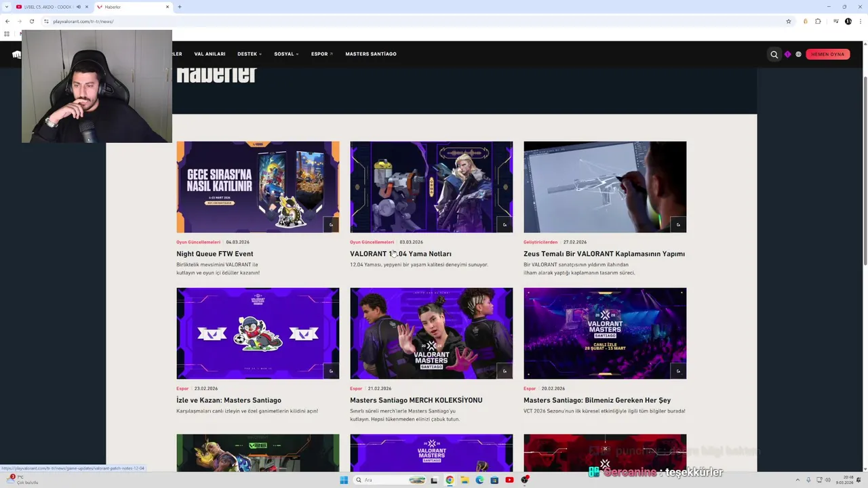The width and height of the screenshot is (868, 488).
Task: Click Oyun Güncellemeleri tag dated 03.03.2026
Action: pyautogui.click(x=372, y=242)
